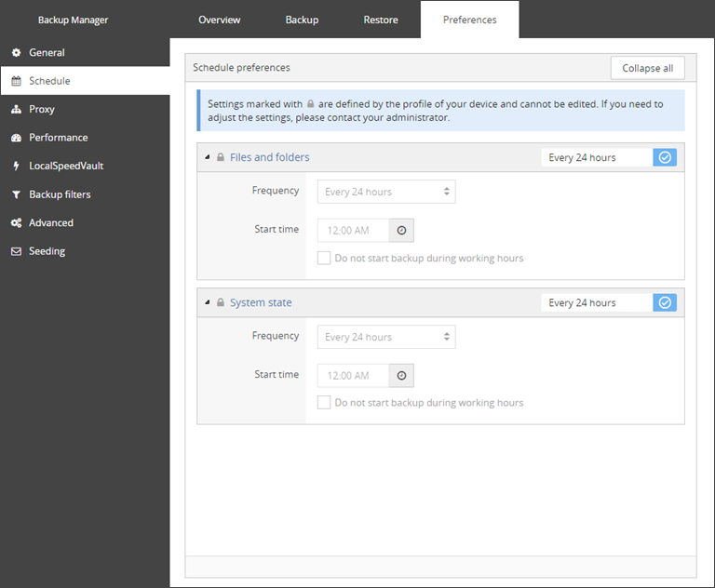Screen dimensions: 715x588
Task: Click the Performance gauge icon
Action: (x=17, y=138)
